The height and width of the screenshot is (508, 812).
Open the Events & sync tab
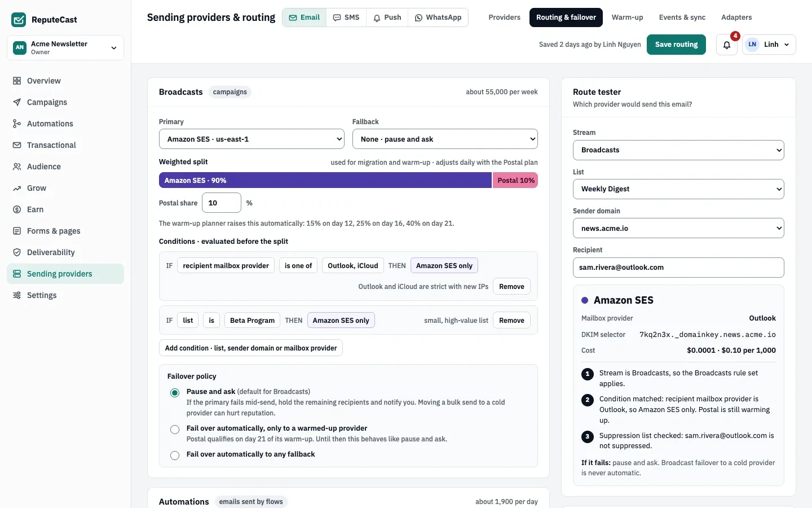click(x=682, y=17)
